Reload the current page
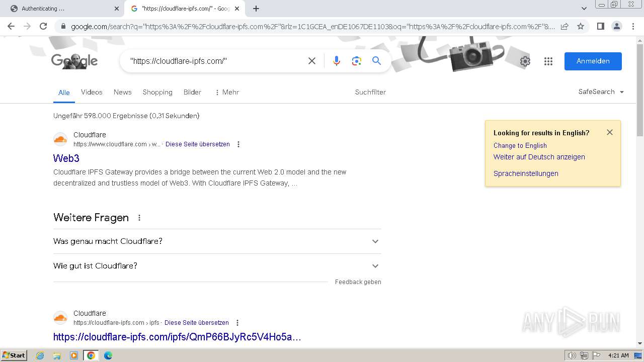644x362 pixels. [x=43, y=26]
